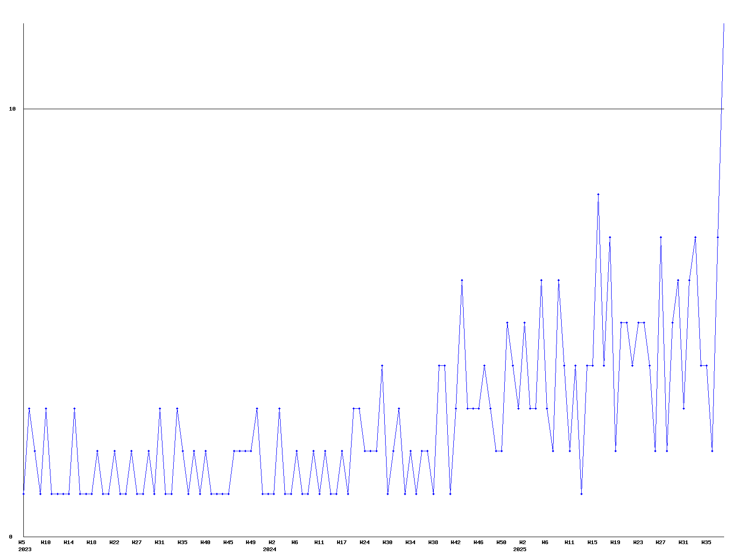Click the W49 tick label
The width and height of the screenshot is (747, 560).
tap(251, 542)
